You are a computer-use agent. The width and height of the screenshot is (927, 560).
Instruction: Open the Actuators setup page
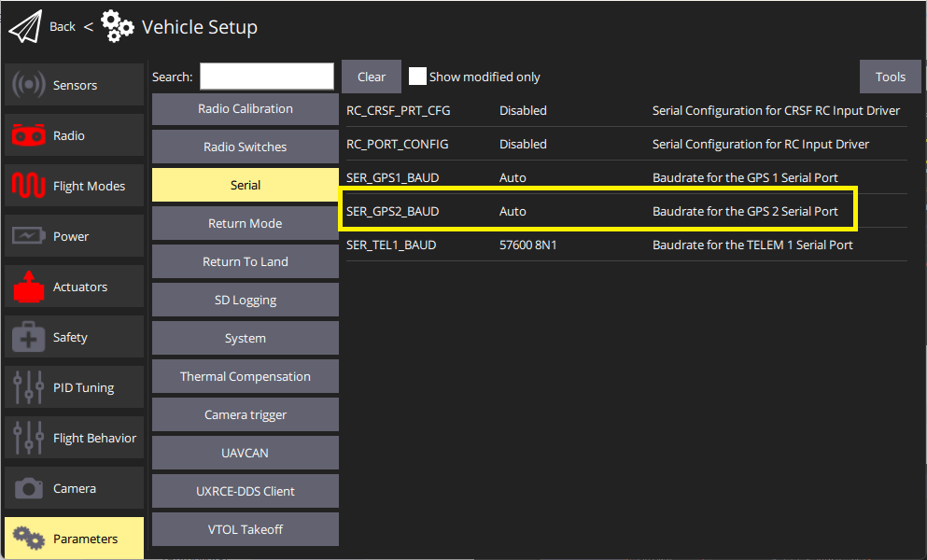[x=74, y=287]
